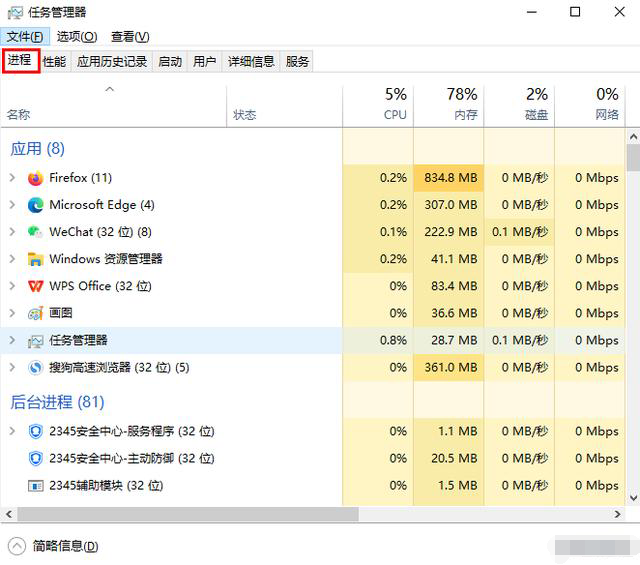Click the 后台进程 (81) group header
The image size is (640, 565).
point(58,402)
